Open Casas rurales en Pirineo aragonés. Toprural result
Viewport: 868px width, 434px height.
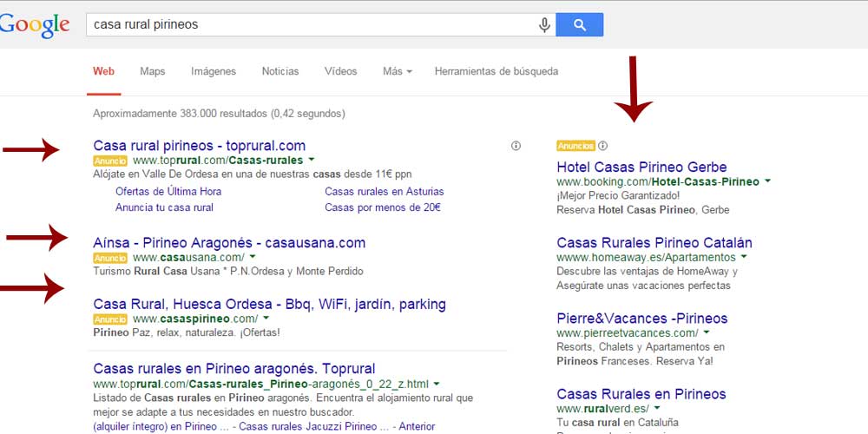click(x=234, y=369)
